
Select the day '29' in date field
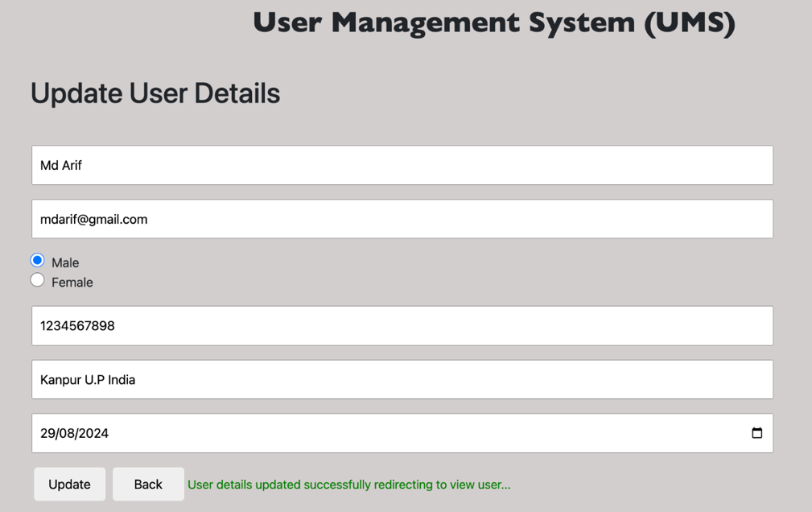coord(47,433)
